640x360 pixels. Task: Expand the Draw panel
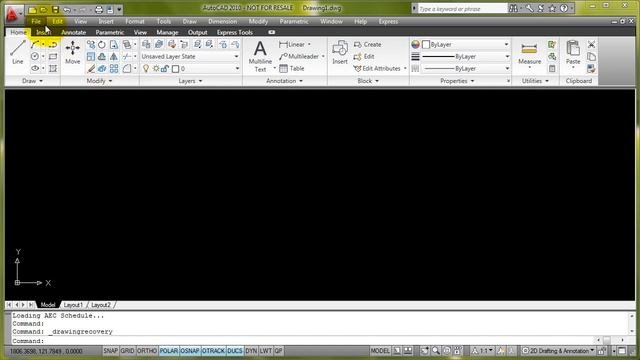pos(32,81)
